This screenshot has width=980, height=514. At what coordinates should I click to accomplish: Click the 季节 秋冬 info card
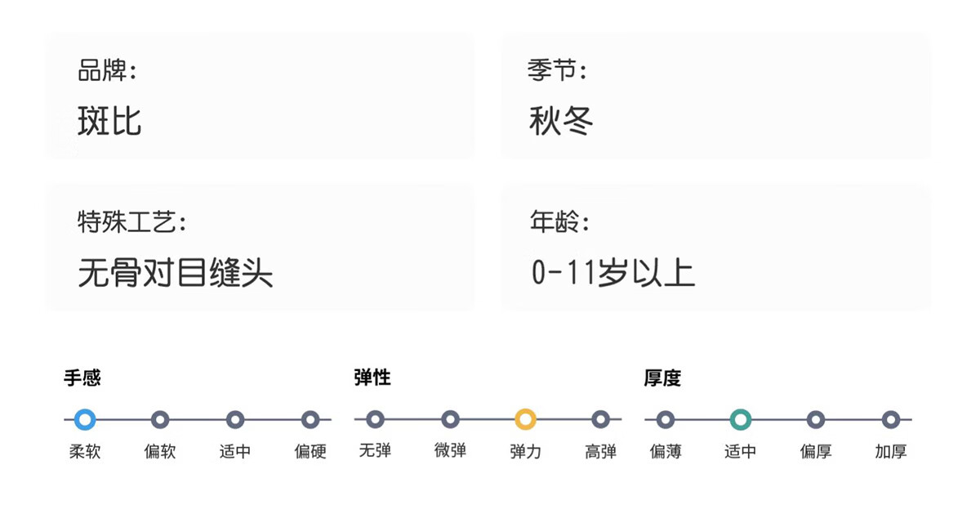715,96
